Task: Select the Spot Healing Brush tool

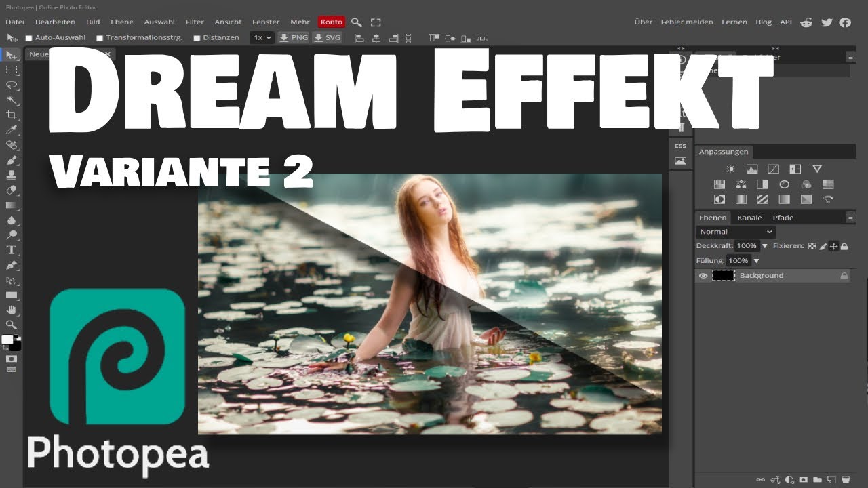Action: coord(12,145)
